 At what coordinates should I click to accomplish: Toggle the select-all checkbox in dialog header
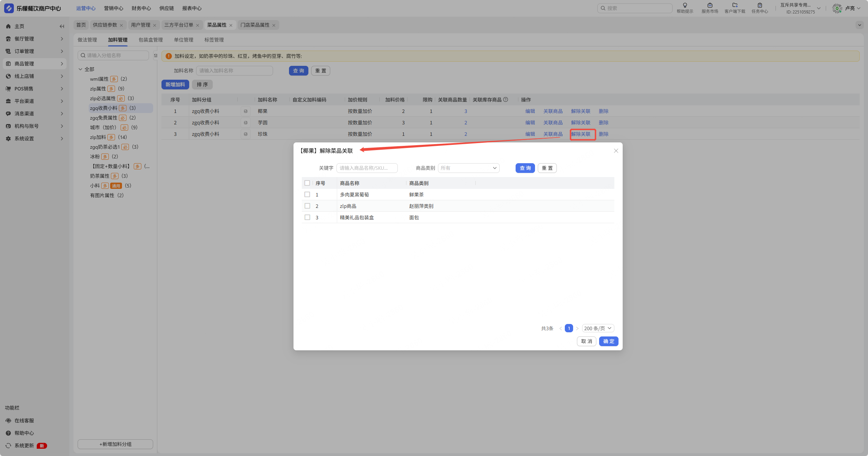point(307,183)
